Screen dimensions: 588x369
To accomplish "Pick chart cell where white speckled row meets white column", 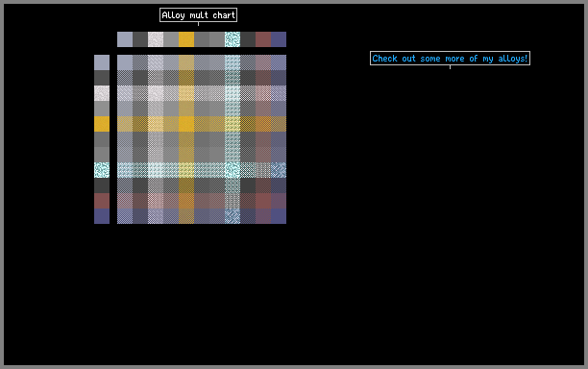I will [x=156, y=93].
